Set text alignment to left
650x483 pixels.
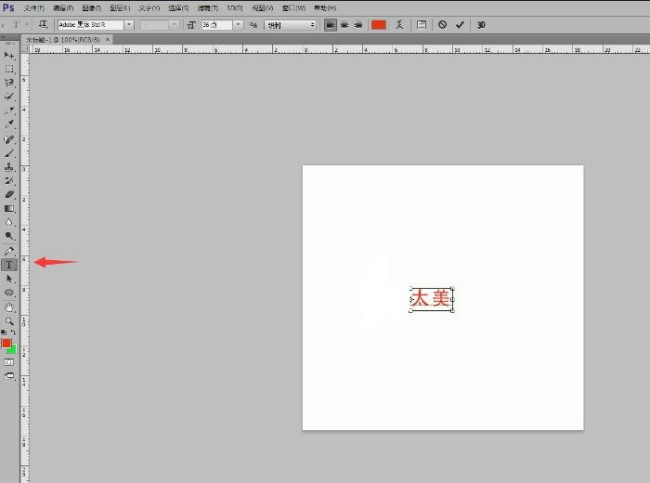tap(331, 24)
